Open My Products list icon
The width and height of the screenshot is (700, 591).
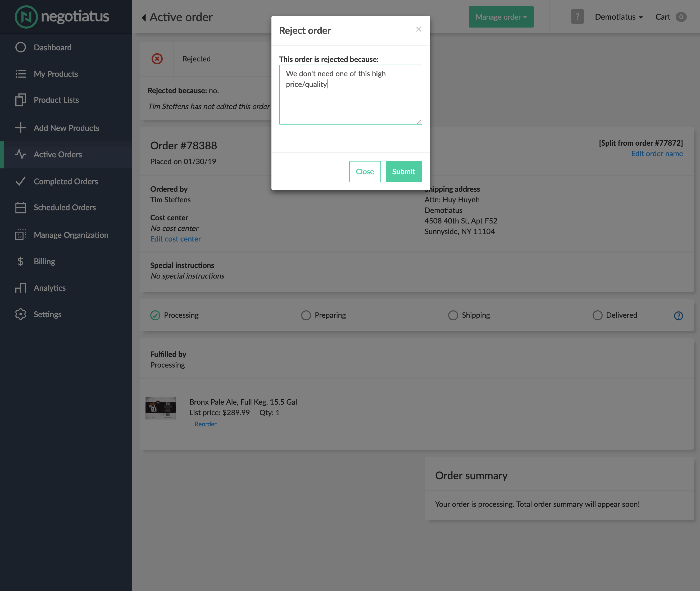pyautogui.click(x=20, y=74)
